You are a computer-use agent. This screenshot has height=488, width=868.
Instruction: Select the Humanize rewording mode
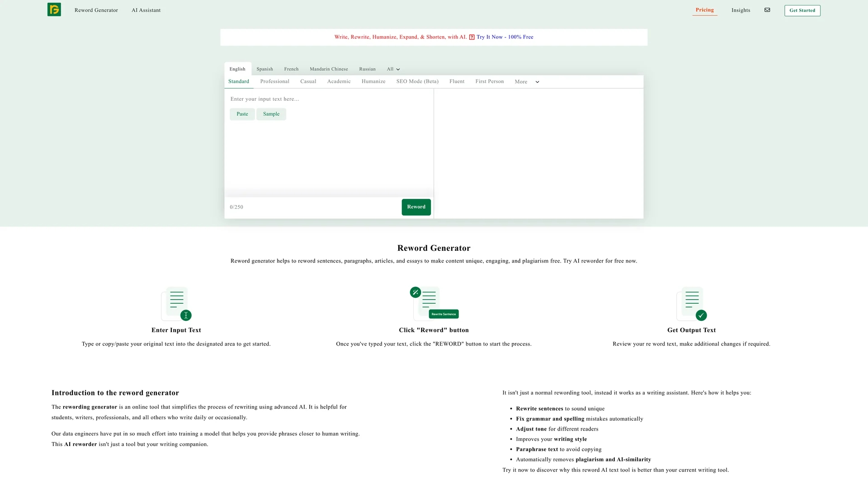tap(373, 82)
